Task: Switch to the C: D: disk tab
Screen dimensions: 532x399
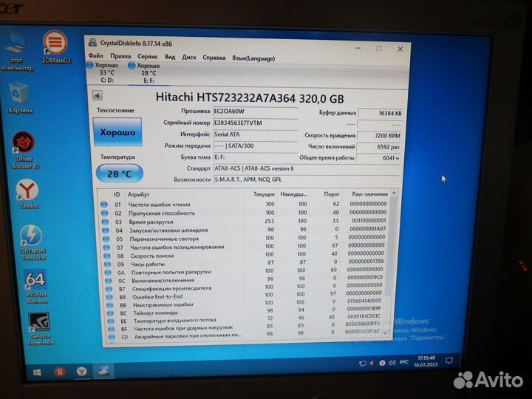Action: tap(106, 72)
